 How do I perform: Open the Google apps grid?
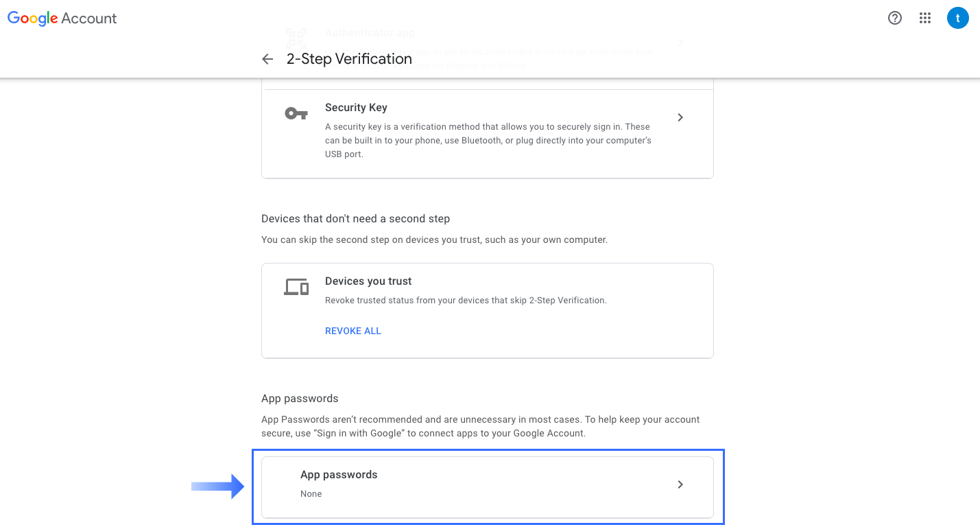(x=924, y=18)
